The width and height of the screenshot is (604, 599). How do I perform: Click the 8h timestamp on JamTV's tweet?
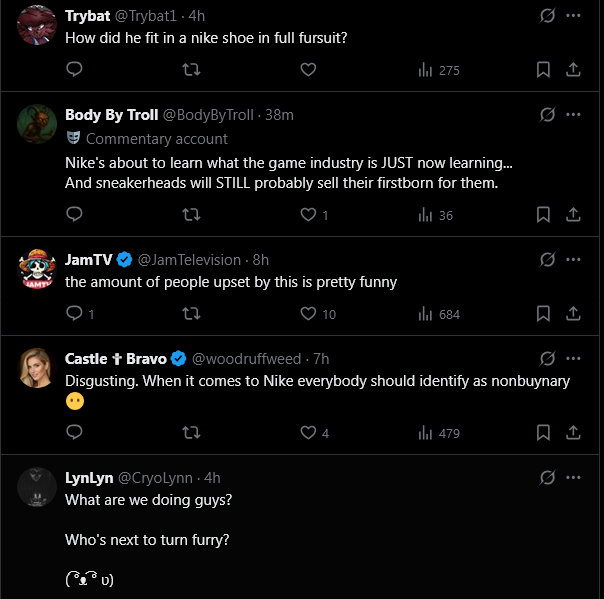(x=260, y=259)
